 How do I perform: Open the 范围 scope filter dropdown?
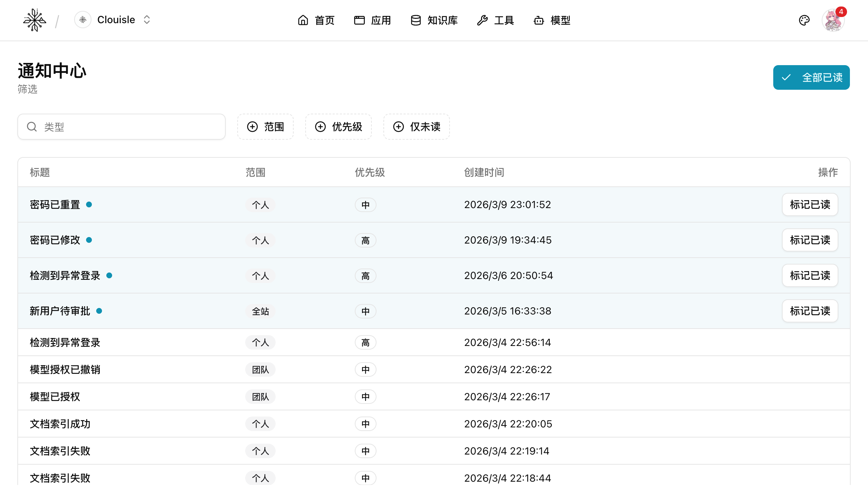tap(265, 127)
